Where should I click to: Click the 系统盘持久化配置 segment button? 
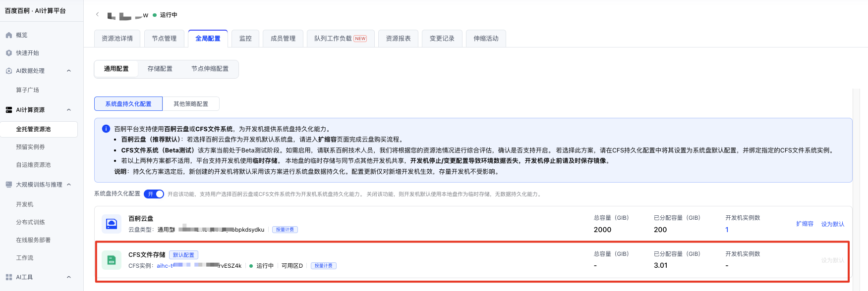pyautogui.click(x=128, y=104)
